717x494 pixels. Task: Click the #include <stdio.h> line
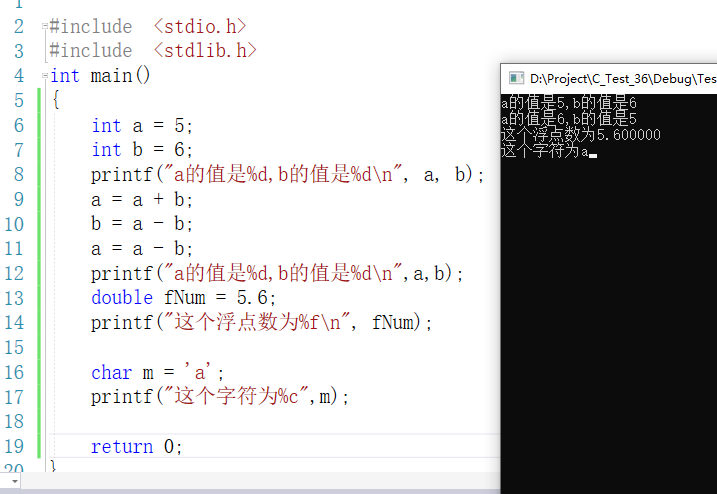[x=148, y=27]
